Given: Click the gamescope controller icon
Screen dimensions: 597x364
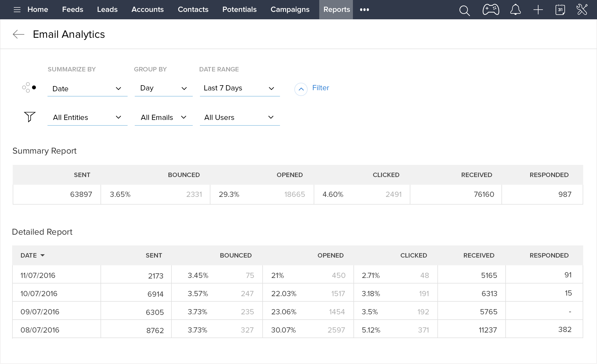Looking at the screenshot, I should pyautogui.click(x=491, y=10).
